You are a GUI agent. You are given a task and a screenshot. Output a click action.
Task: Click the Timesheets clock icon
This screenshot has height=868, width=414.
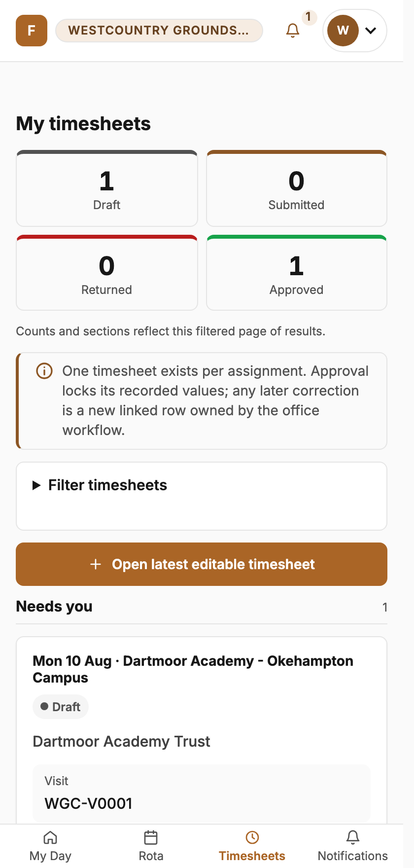click(252, 837)
